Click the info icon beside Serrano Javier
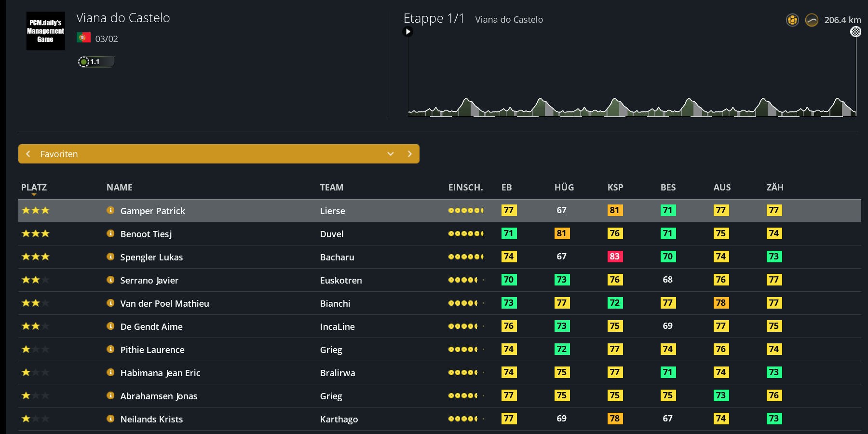 (110, 280)
